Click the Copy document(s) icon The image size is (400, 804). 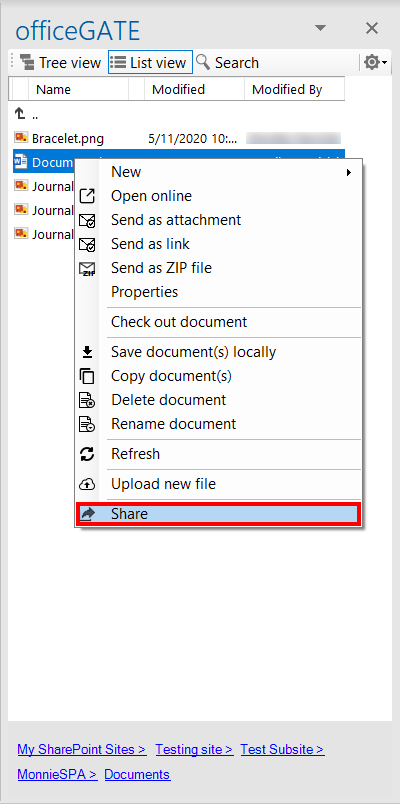coord(88,376)
